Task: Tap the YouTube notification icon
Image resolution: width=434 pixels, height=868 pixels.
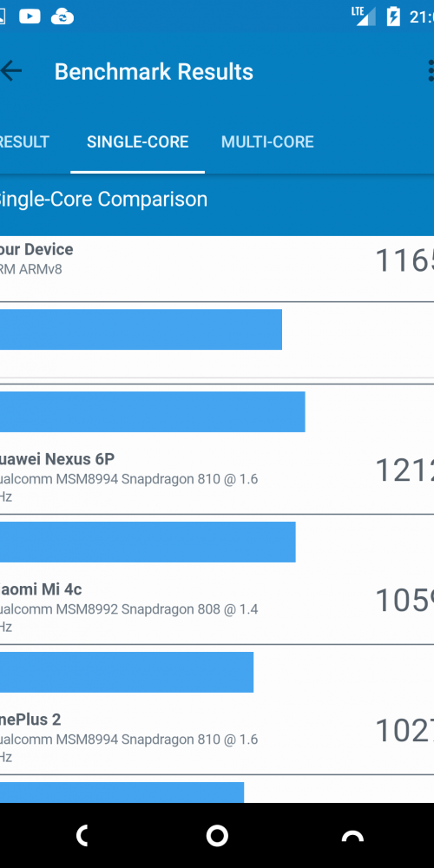Action: click(x=30, y=16)
